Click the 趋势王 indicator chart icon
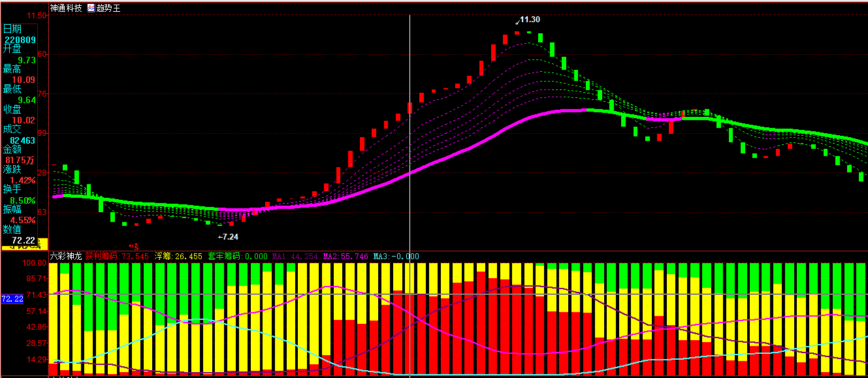 click(91, 8)
